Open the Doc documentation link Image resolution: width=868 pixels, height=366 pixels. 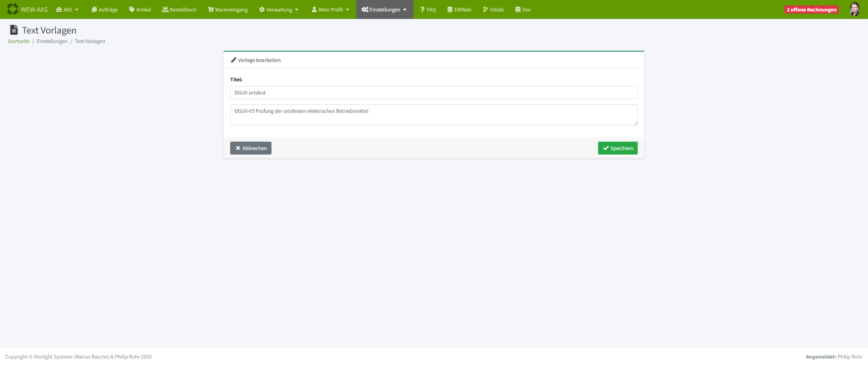(x=523, y=10)
